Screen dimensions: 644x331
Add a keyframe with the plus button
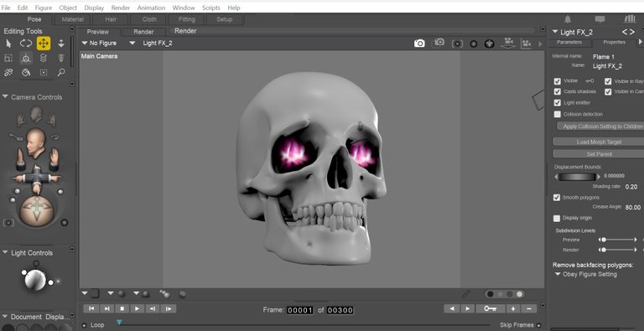pyautogui.click(x=513, y=309)
